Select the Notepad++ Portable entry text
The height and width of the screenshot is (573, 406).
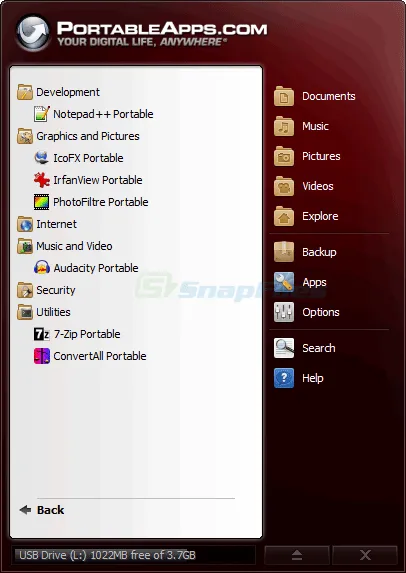[103, 114]
